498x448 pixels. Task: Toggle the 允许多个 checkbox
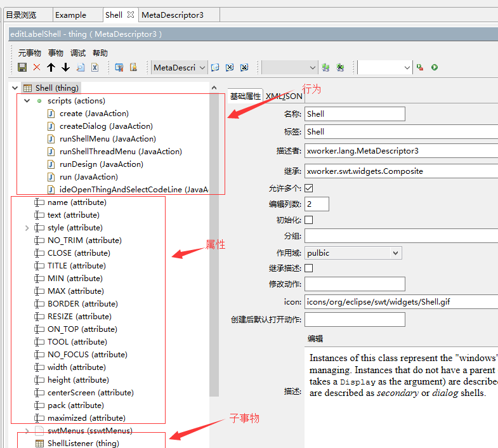309,188
